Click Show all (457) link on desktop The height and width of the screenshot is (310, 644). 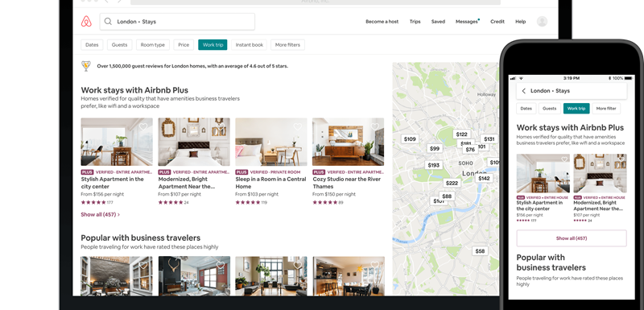tap(100, 214)
